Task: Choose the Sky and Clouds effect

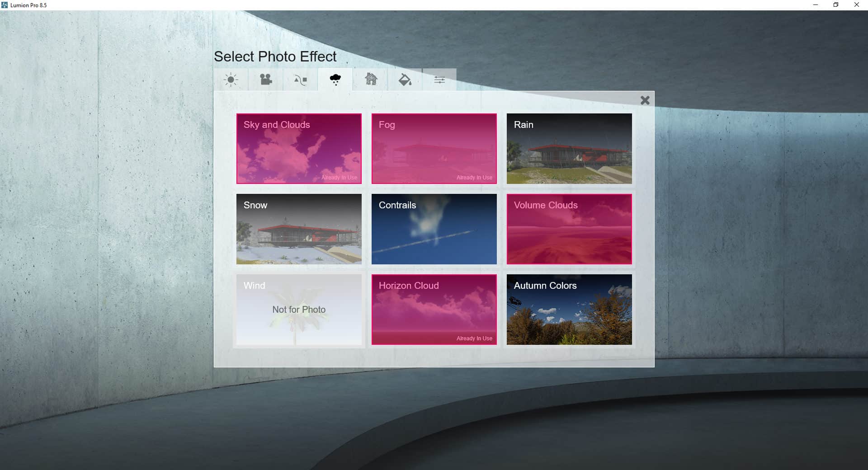Action: (299, 149)
